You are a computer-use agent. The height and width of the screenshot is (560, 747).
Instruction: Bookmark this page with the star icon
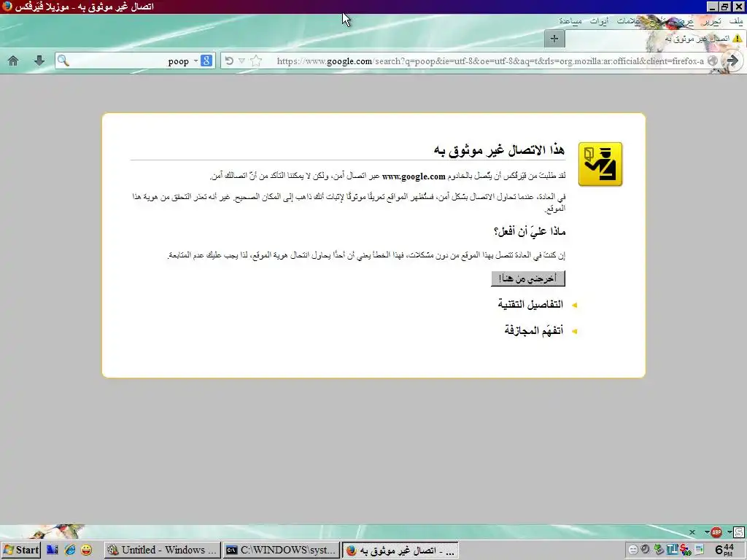click(256, 61)
